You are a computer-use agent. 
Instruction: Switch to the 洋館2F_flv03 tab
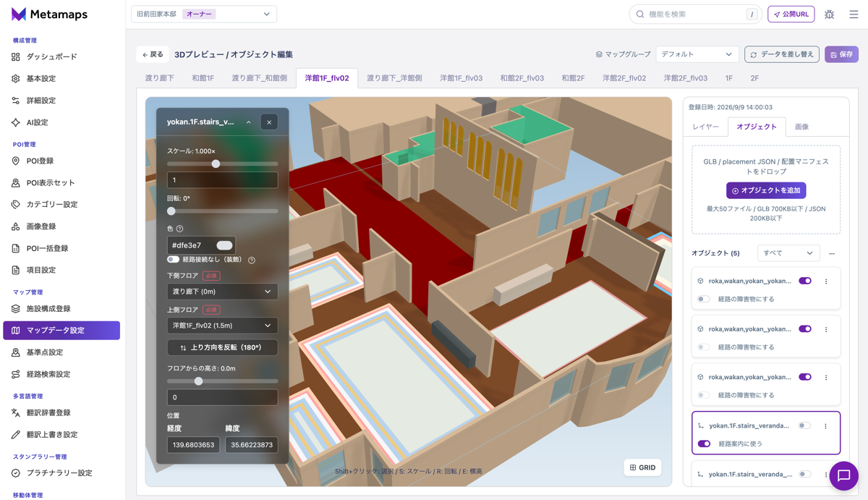click(x=686, y=78)
